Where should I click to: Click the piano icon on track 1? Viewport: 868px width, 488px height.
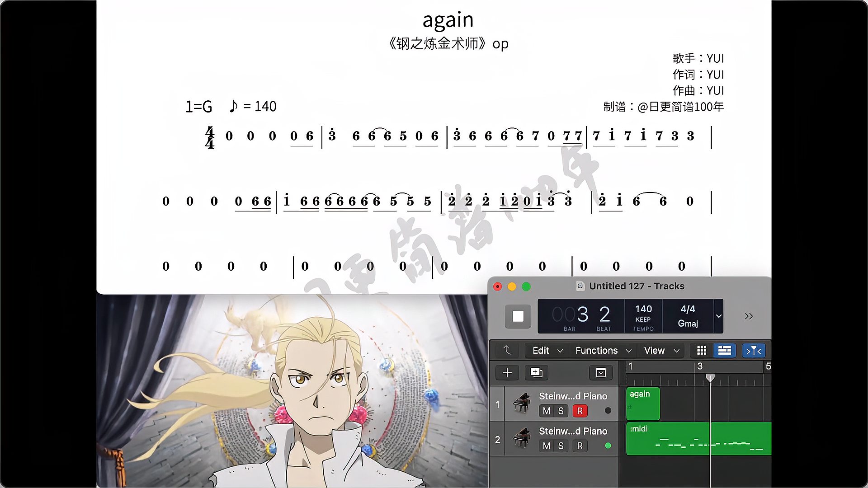pyautogui.click(x=520, y=403)
